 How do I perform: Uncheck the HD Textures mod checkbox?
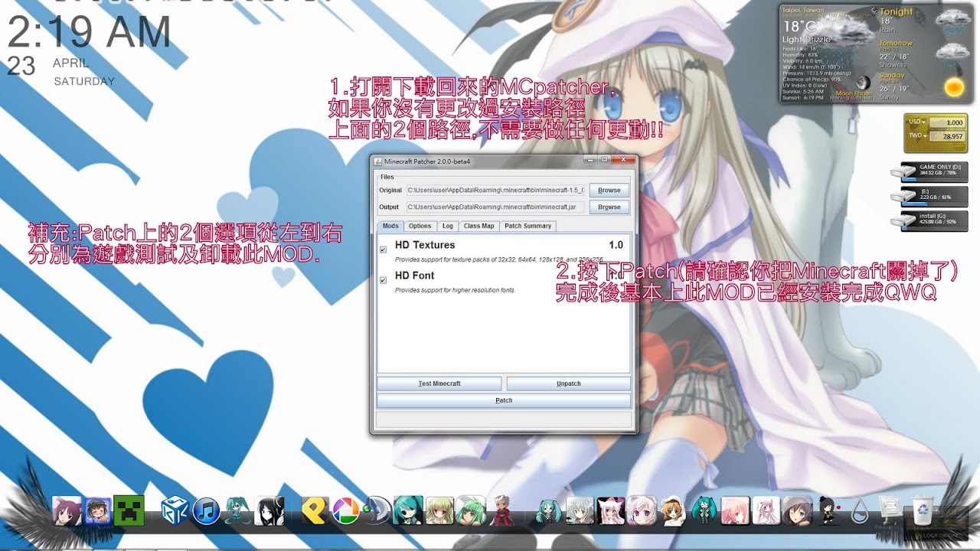pos(384,250)
